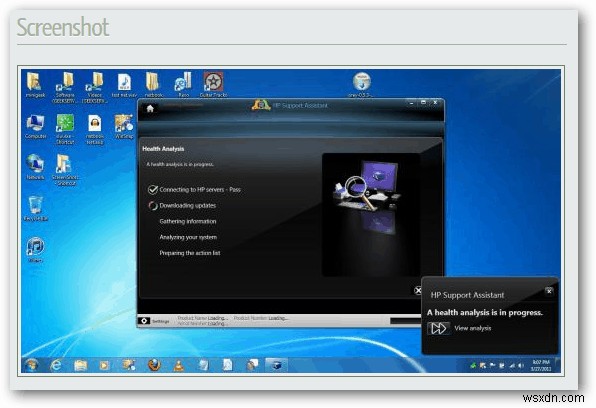Click the Home icon in HP Support Assistant
Image resolution: width=596 pixels, height=408 pixels.
coord(150,109)
